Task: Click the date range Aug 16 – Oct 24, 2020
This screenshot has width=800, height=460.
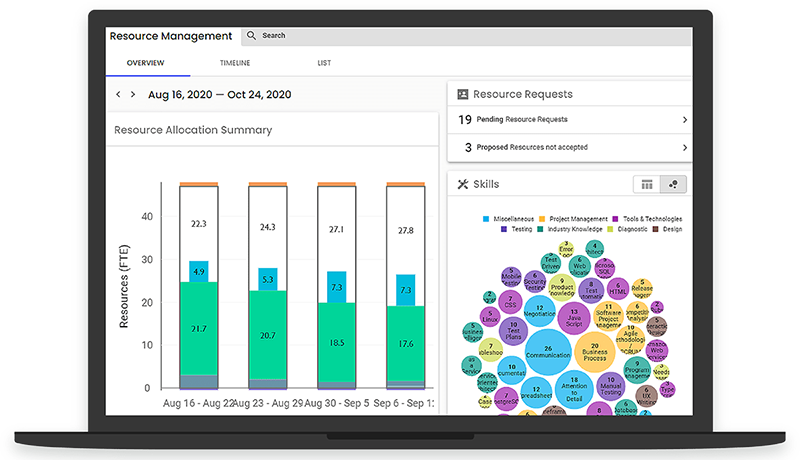Action: 219,94
